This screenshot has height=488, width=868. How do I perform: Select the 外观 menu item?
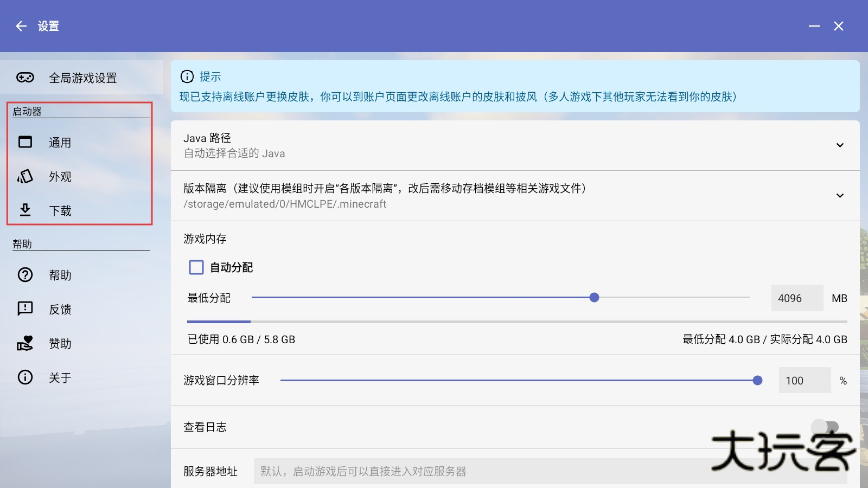pos(60,177)
